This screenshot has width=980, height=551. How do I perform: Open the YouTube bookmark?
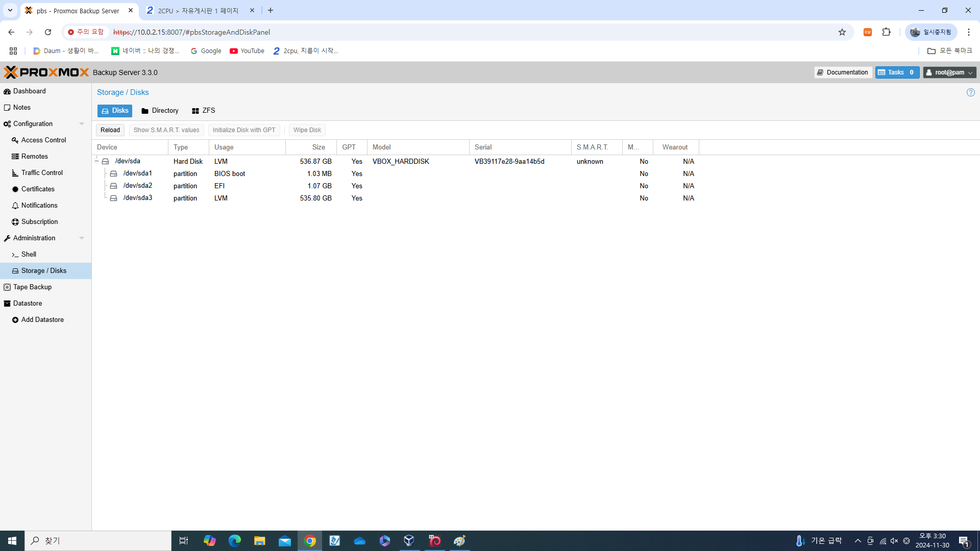[x=247, y=51]
